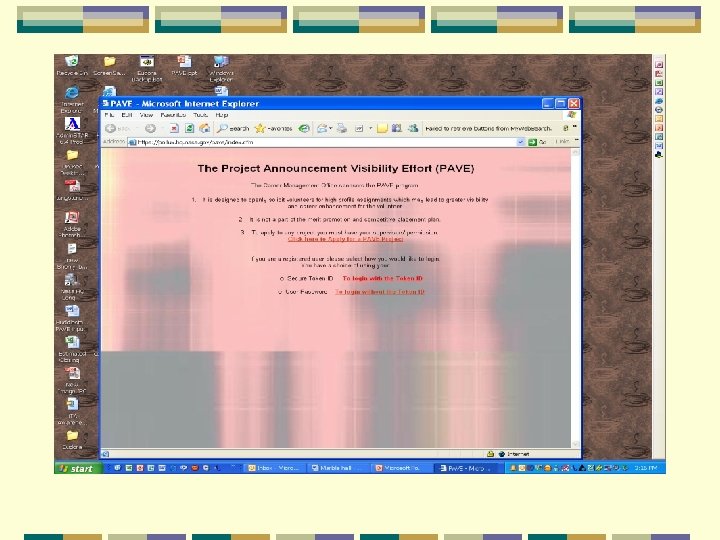Refresh the page with the green Refresh icon
The width and height of the screenshot is (720, 540).
click(189, 129)
